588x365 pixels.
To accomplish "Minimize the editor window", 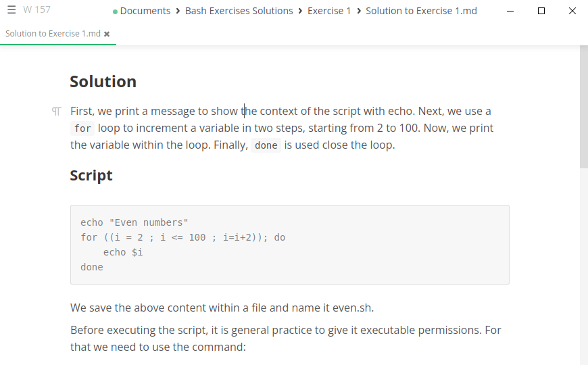I will point(509,11).
